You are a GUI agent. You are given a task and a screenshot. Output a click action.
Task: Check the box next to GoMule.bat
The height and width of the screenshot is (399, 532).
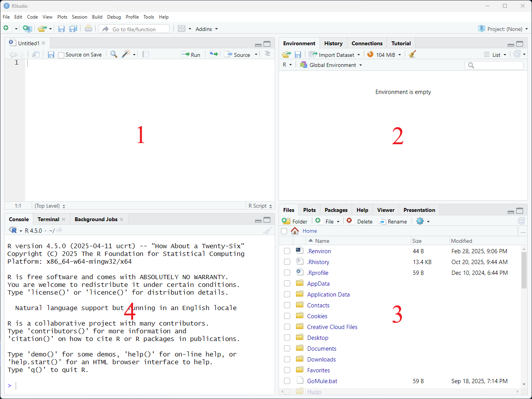(287, 381)
